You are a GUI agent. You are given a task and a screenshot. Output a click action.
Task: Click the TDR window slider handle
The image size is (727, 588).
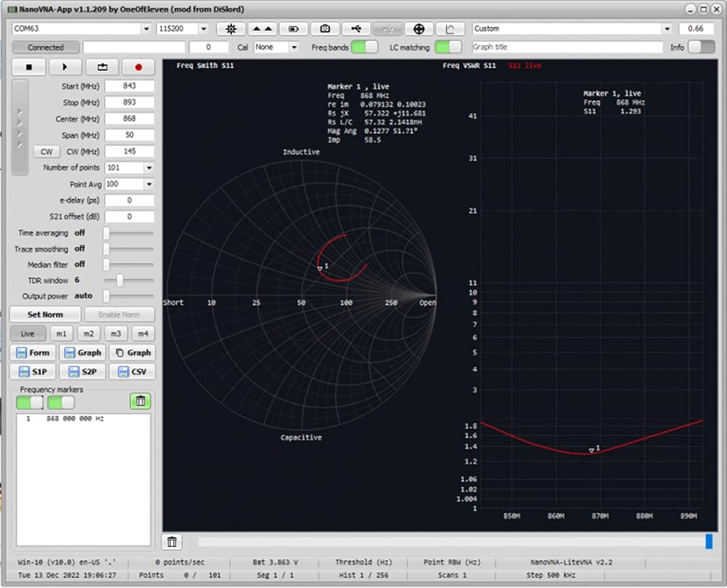[x=120, y=280]
